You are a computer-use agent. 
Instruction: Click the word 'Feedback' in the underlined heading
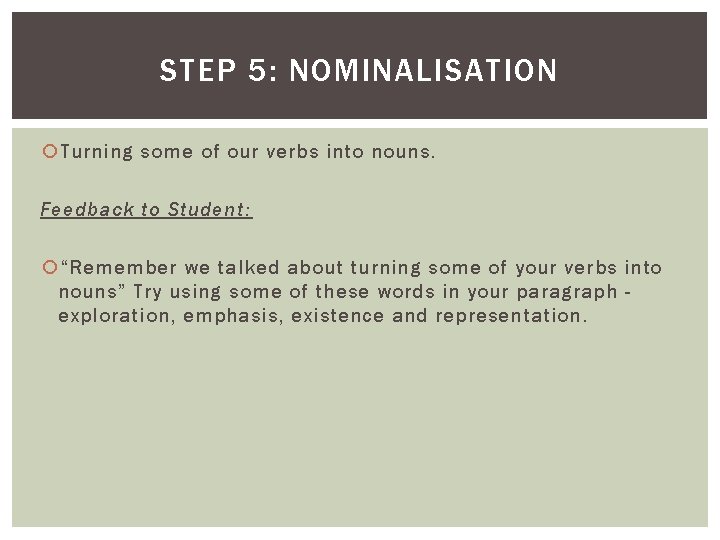click(x=87, y=209)
